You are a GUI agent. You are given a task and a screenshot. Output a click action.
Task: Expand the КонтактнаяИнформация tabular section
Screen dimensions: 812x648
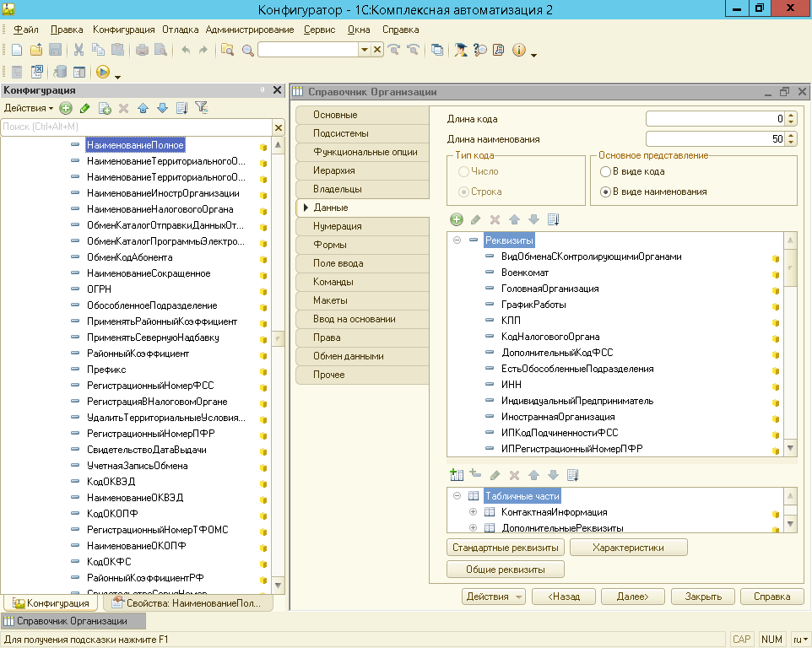(x=473, y=512)
